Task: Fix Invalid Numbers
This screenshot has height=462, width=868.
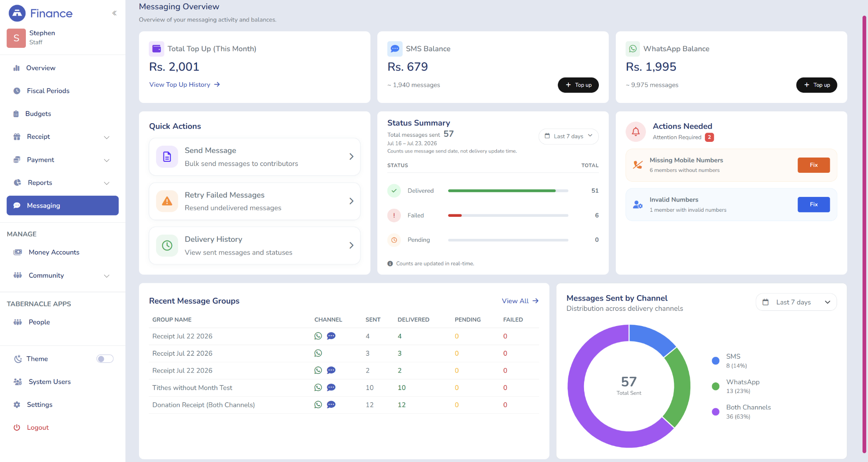Action: point(813,205)
